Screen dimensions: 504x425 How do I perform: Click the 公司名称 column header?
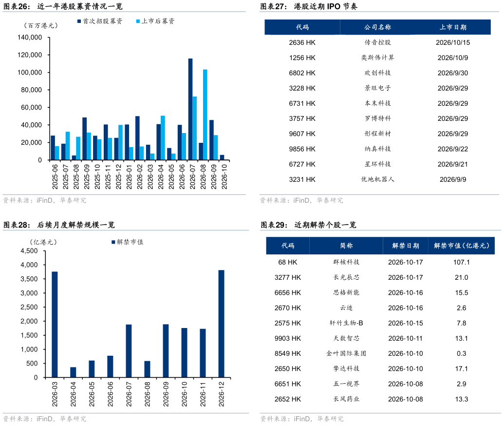click(377, 27)
